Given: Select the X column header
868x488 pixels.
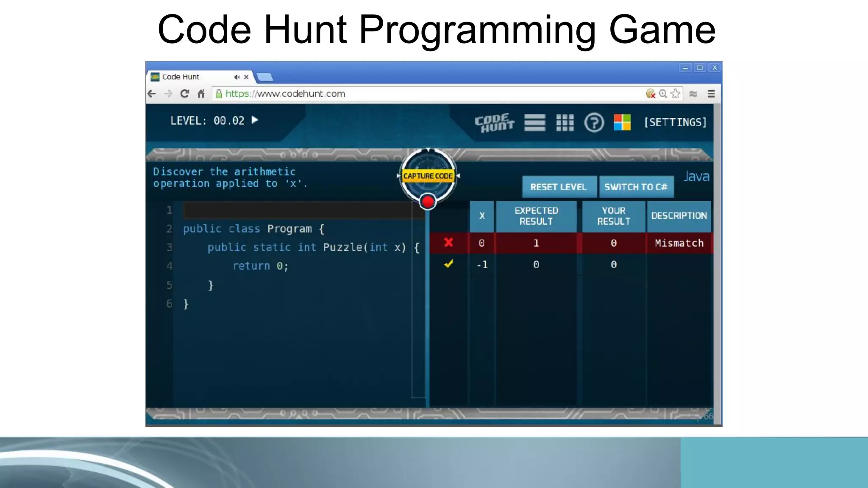Looking at the screenshot, I should point(482,216).
